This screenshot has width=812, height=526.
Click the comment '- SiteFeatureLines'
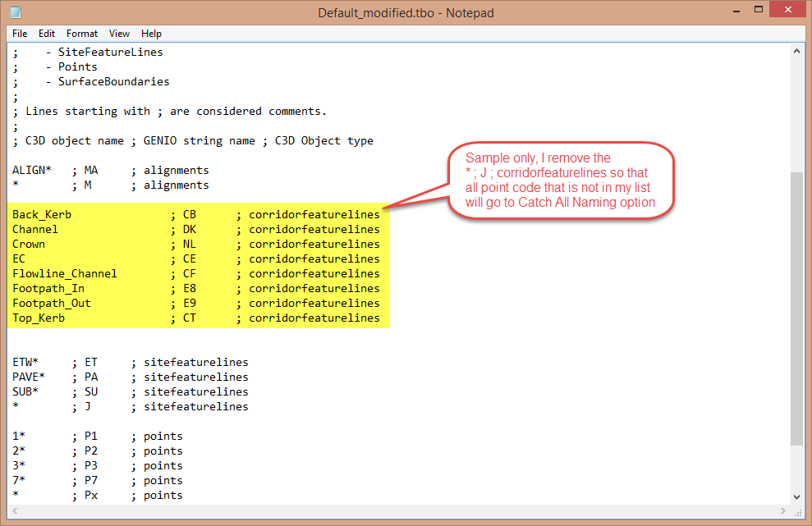pos(104,52)
